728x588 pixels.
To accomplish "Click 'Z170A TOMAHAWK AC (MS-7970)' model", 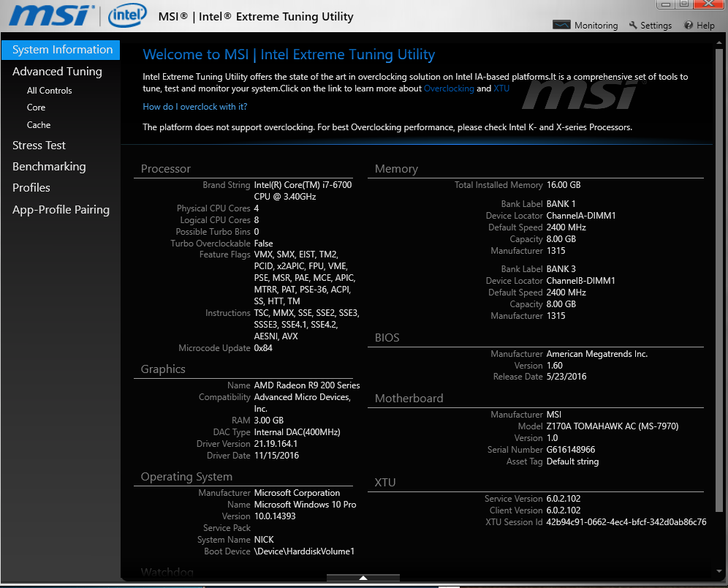I will pos(613,426).
